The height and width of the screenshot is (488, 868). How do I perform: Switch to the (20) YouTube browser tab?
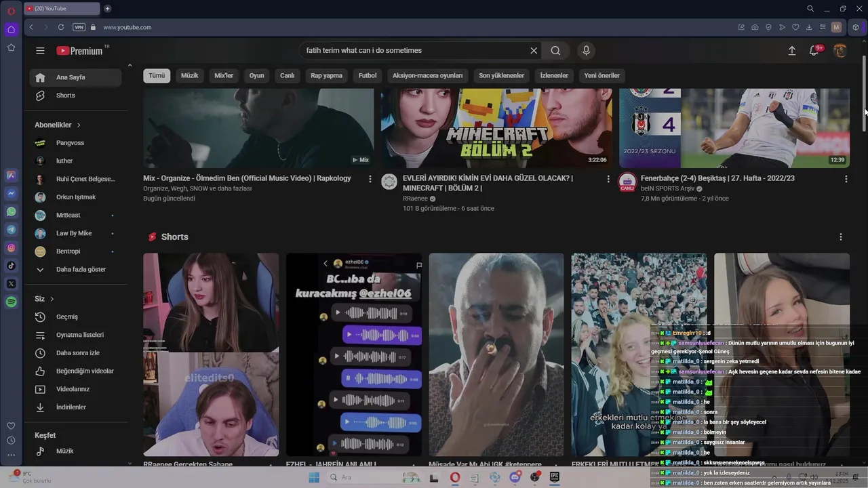click(x=62, y=9)
